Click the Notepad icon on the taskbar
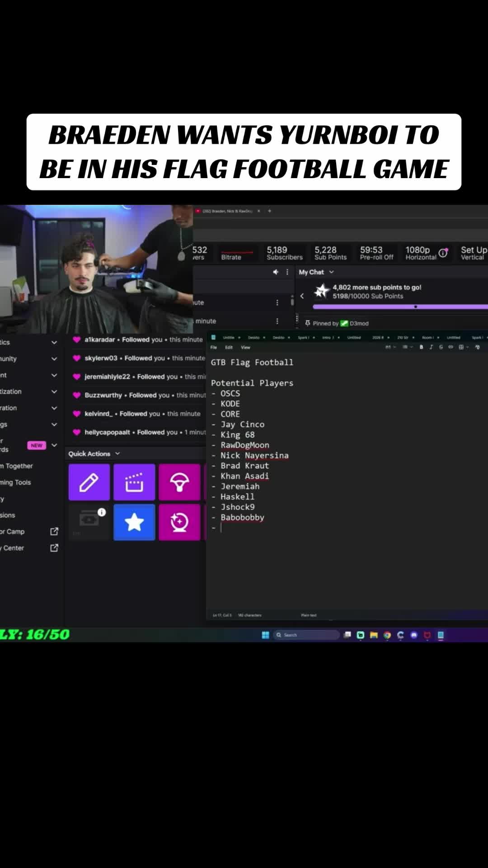Viewport: 488px width, 868px height. point(441,635)
